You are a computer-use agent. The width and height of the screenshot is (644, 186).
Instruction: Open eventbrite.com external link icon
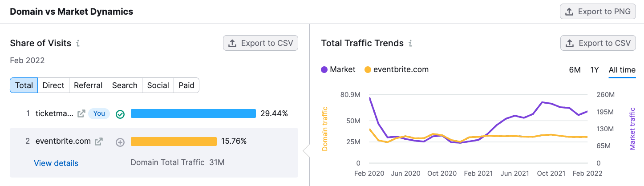click(99, 142)
